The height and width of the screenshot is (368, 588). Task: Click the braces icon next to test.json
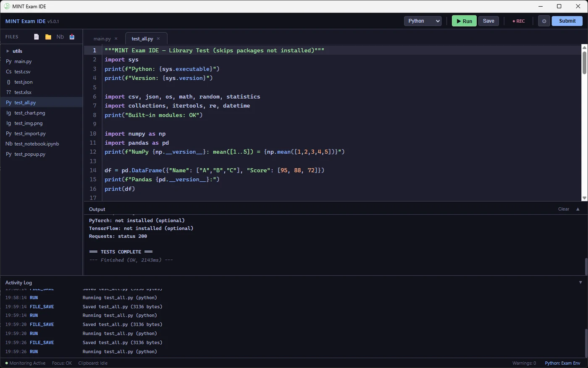(x=9, y=82)
